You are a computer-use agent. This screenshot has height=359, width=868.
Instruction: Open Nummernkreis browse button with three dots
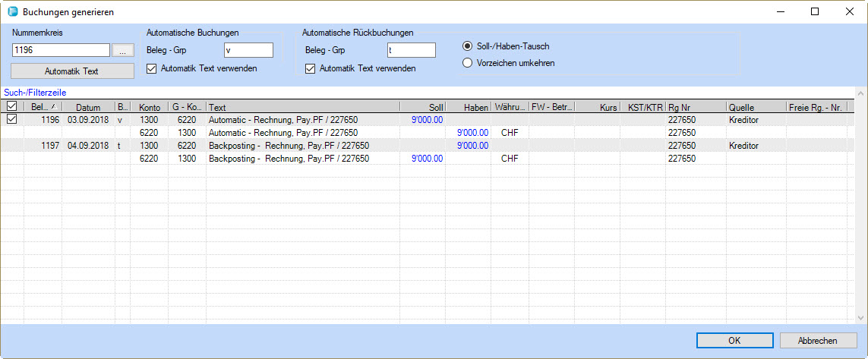pos(123,50)
